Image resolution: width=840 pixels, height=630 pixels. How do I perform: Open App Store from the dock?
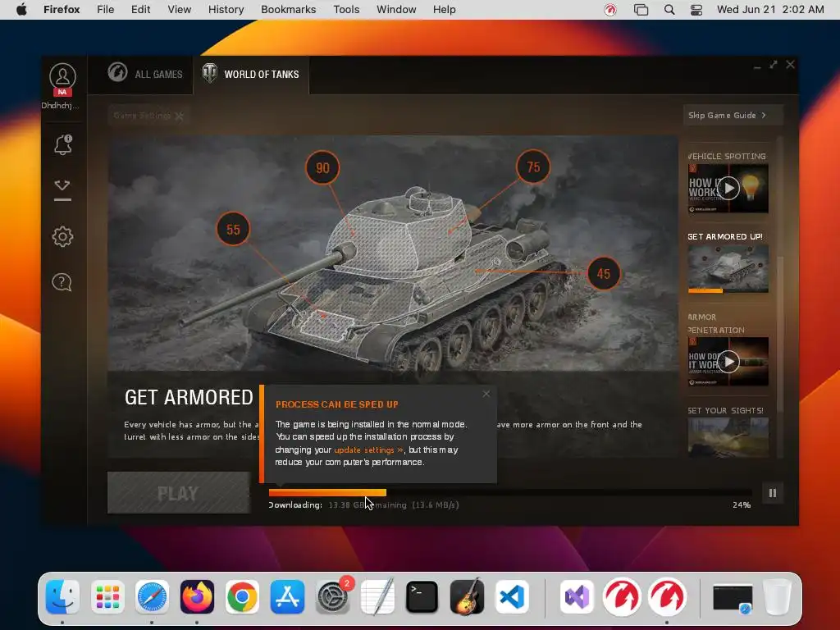point(287,597)
